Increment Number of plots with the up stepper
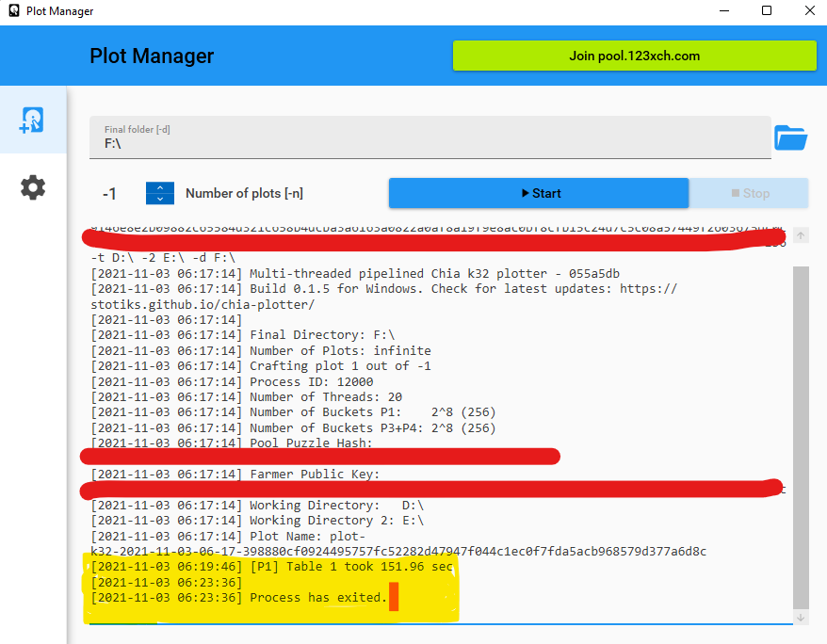Screen dimensions: 827x644 point(159,186)
